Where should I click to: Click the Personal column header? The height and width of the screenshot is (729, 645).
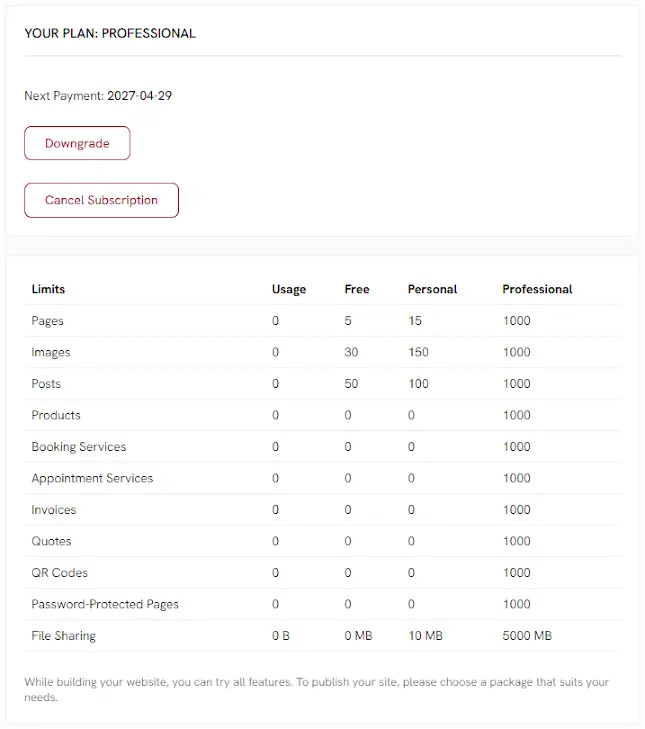click(x=432, y=289)
